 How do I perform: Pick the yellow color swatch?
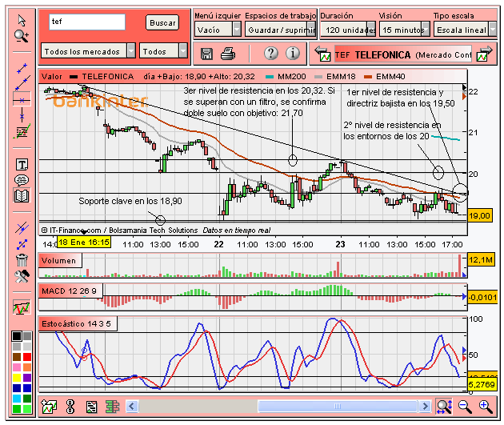click(x=17, y=378)
